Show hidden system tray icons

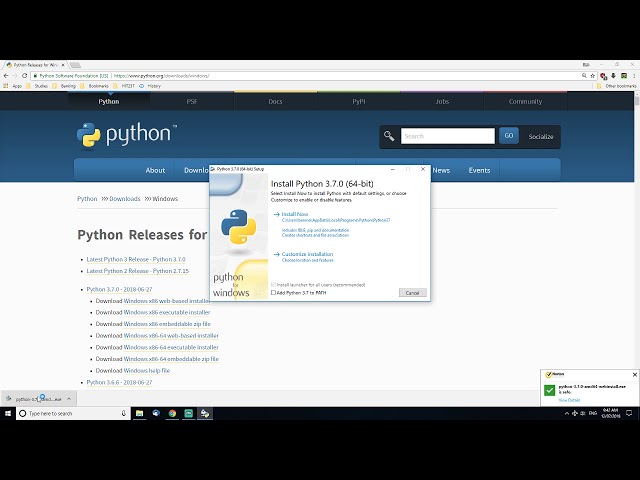click(567, 413)
